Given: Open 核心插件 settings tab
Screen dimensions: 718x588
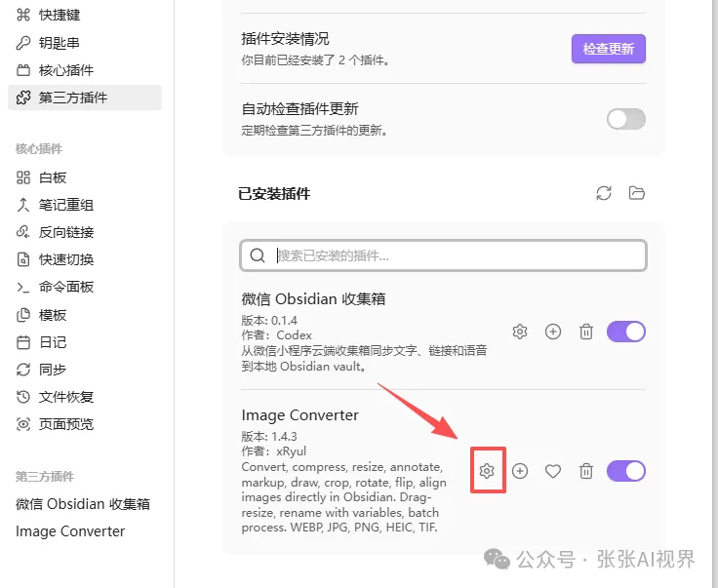Looking at the screenshot, I should 85,70.
